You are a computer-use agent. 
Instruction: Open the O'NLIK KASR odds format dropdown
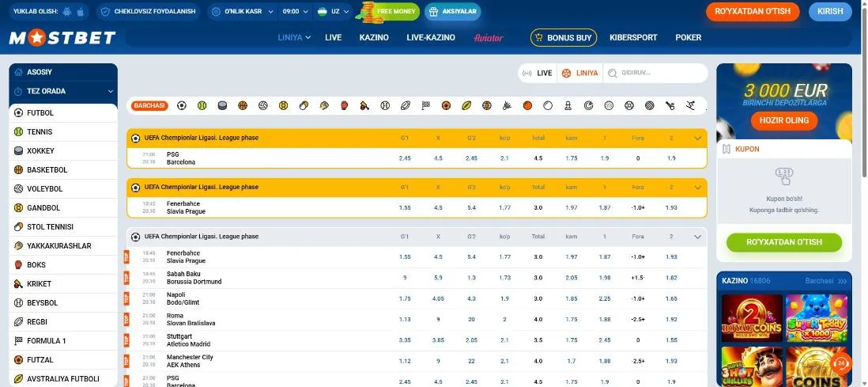243,11
